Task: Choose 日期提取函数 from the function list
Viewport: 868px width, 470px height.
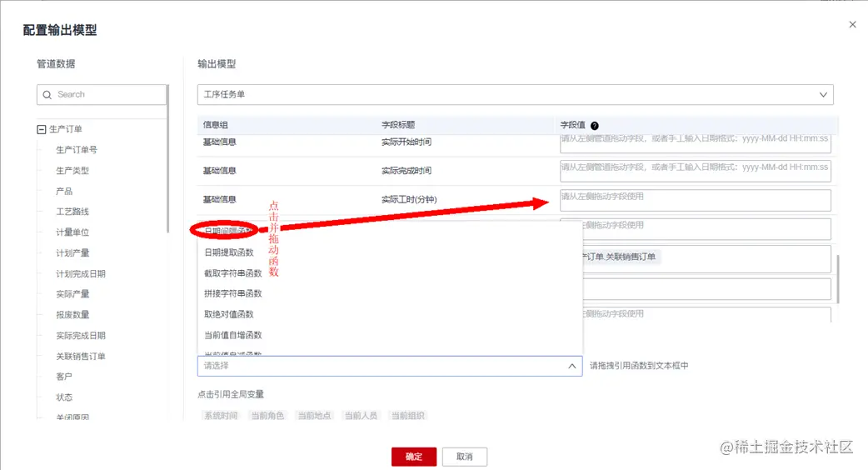Action: [x=229, y=252]
